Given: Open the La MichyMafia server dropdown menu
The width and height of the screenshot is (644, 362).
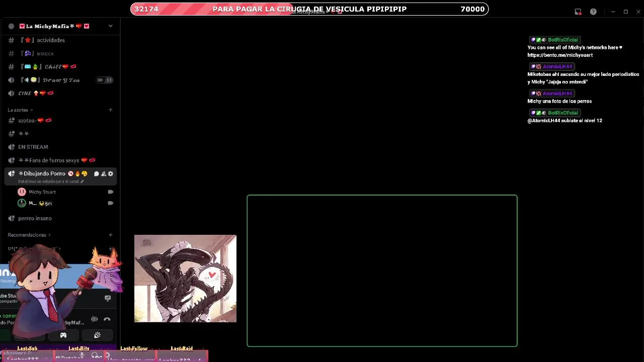Looking at the screenshot, I should [x=110, y=26].
